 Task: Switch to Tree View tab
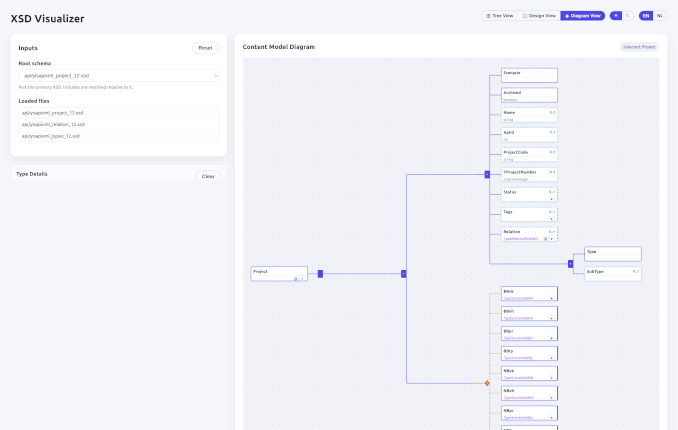(498, 16)
